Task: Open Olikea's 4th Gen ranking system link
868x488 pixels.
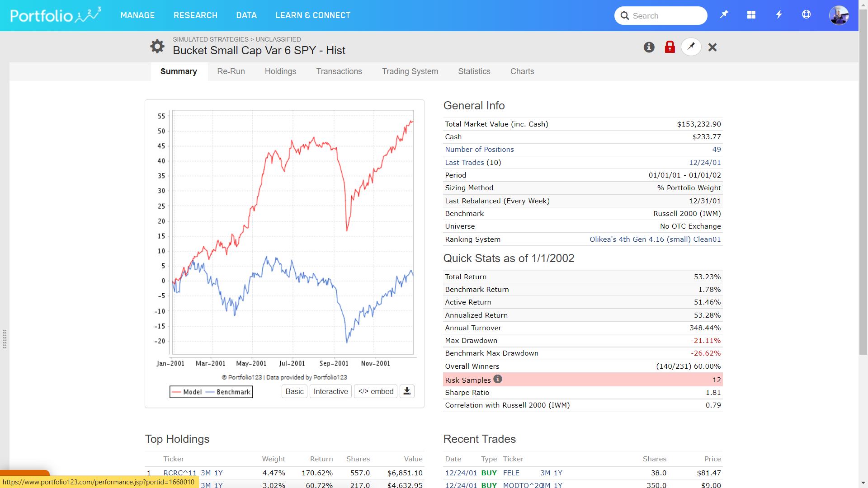Action: click(655, 239)
